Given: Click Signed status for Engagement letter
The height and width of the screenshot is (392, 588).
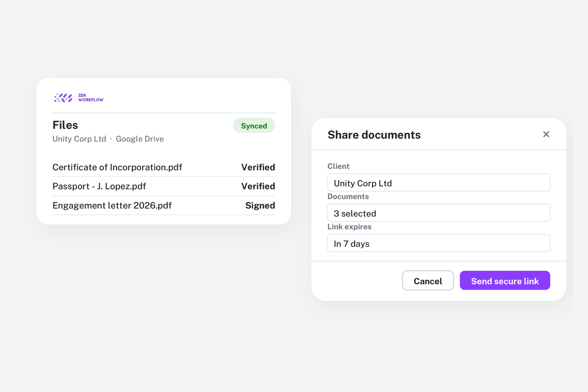Looking at the screenshot, I should (260, 206).
